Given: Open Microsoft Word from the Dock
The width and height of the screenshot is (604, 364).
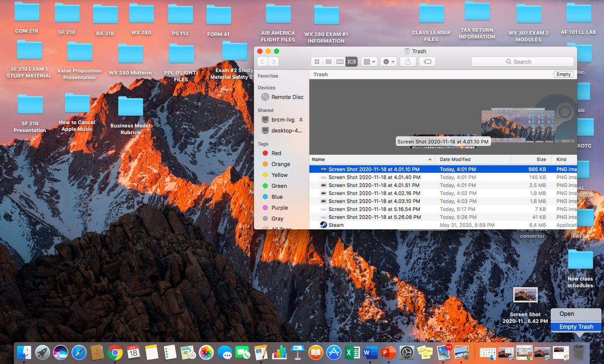Looking at the screenshot, I should [371, 352].
